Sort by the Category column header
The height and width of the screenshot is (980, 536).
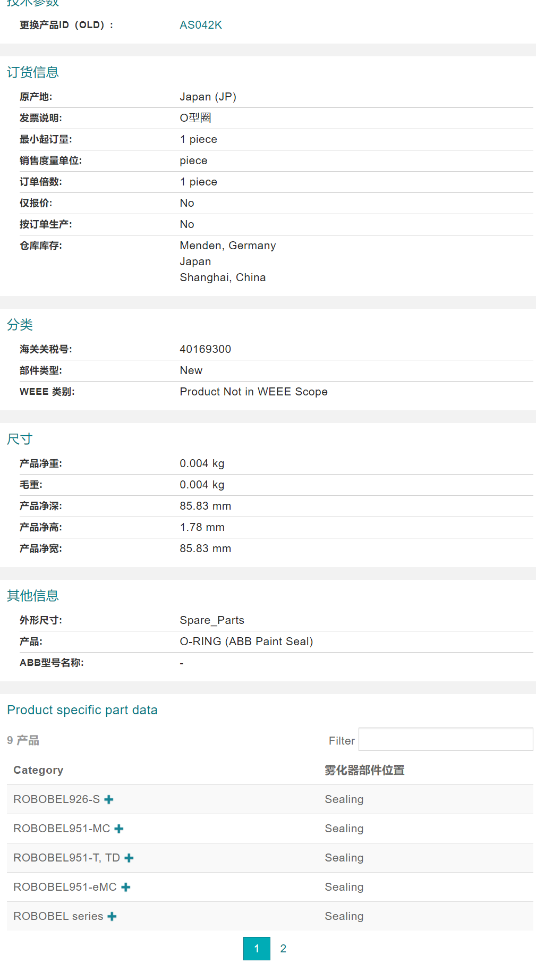tap(38, 770)
